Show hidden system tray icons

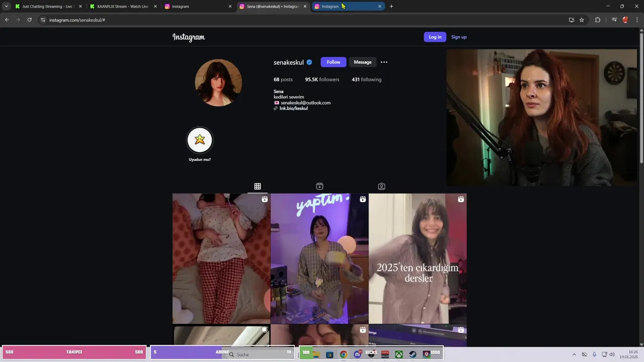click(574, 354)
